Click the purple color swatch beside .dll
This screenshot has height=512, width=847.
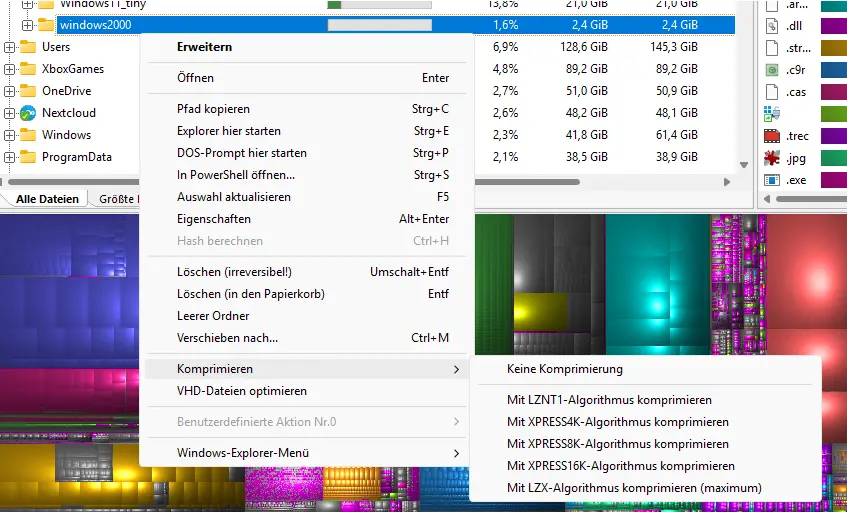click(833, 26)
